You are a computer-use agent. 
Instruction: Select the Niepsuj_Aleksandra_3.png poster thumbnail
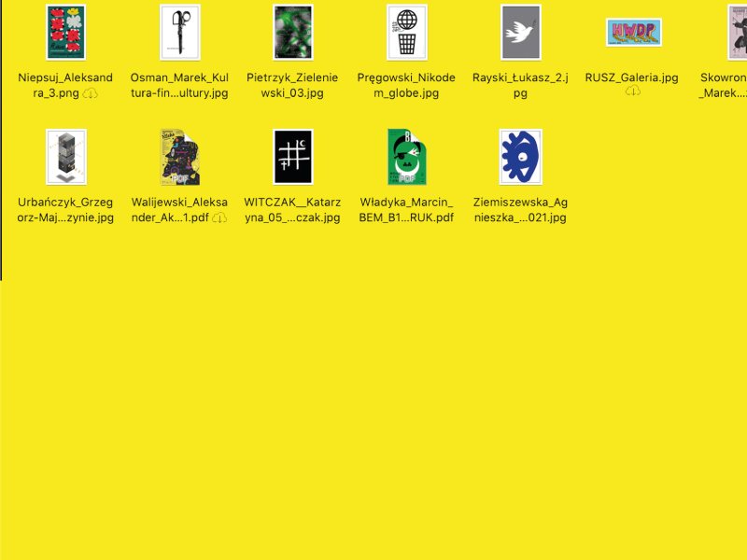(x=65, y=33)
